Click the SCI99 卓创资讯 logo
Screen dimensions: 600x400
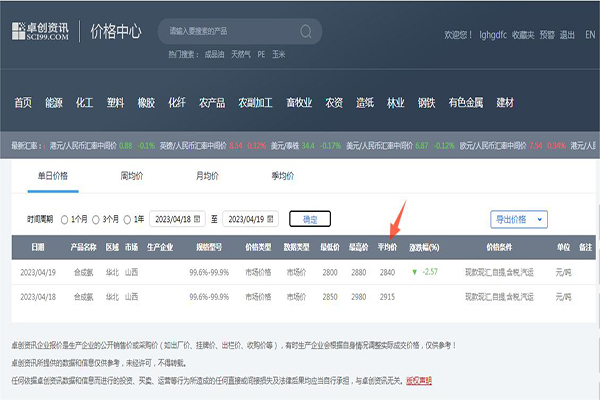click(42, 32)
